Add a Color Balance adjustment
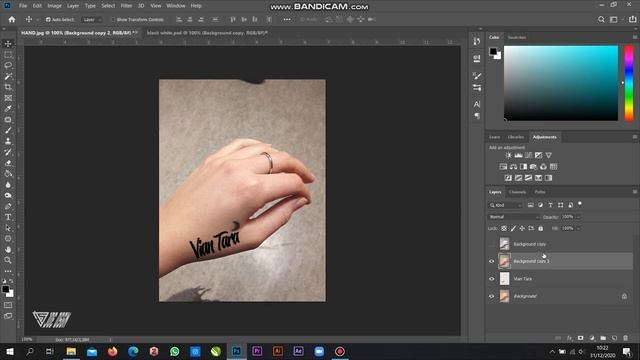Image resolution: width=640 pixels, height=360 pixels. [x=513, y=167]
